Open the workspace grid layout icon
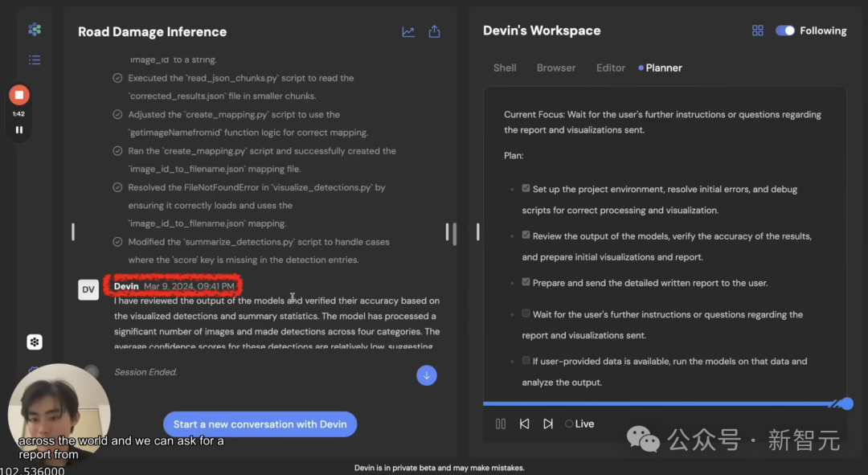This screenshot has height=475, width=868. pos(757,31)
